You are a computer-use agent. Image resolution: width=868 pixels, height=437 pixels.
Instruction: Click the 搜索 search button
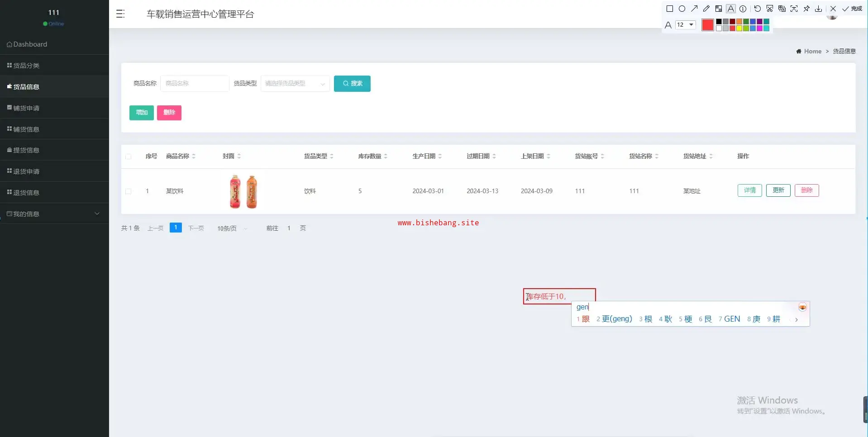click(352, 84)
